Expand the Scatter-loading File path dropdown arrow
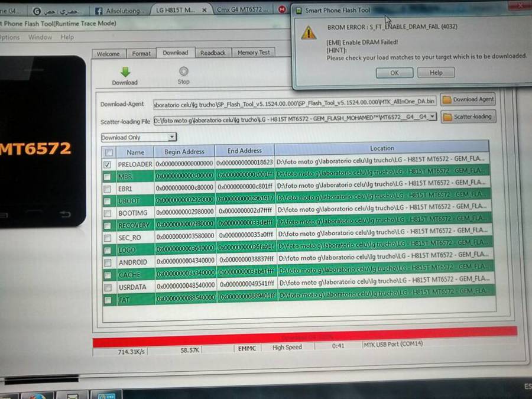 [x=432, y=116]
